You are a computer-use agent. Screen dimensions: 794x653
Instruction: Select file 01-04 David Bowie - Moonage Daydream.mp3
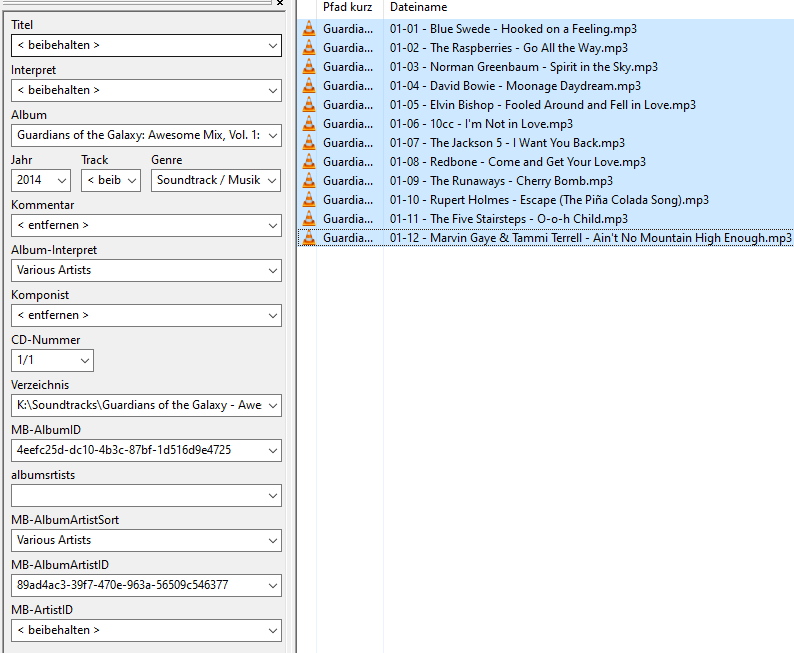pos(515,86)
